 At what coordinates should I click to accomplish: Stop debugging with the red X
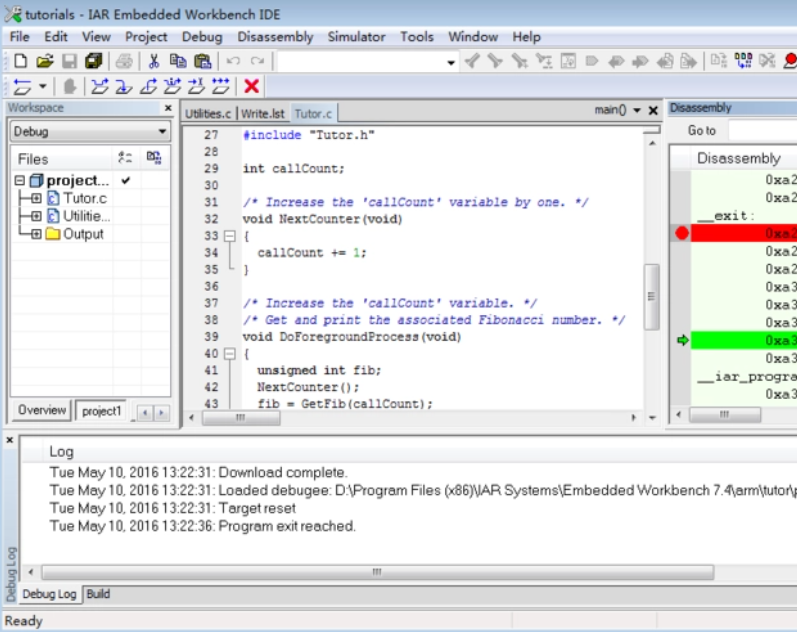pyautogui.click(x=252, y=87)
